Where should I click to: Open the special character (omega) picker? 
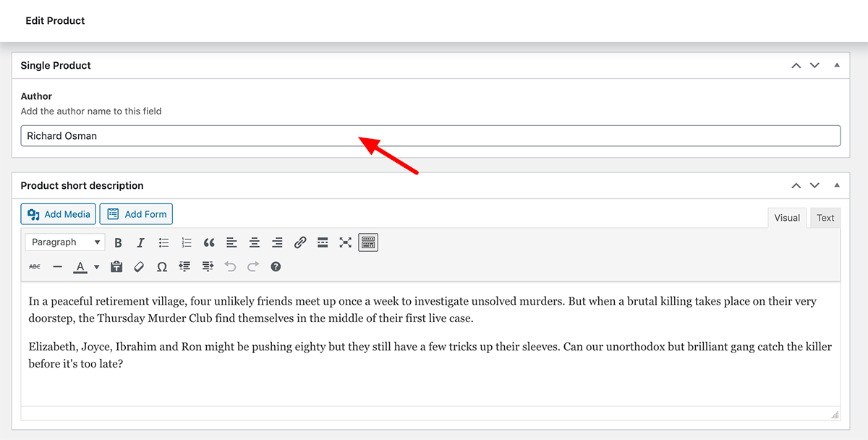coord(162,267)
